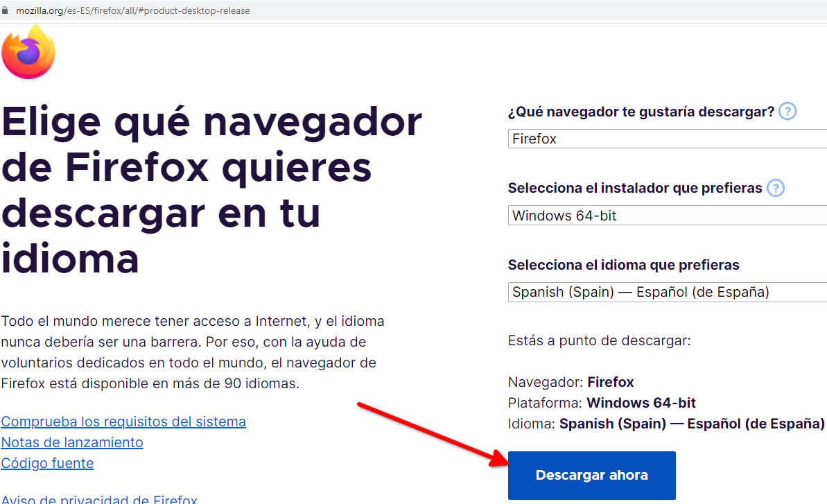
Task: Click the Descargar ahora button
Action: [x=592, y=475]
